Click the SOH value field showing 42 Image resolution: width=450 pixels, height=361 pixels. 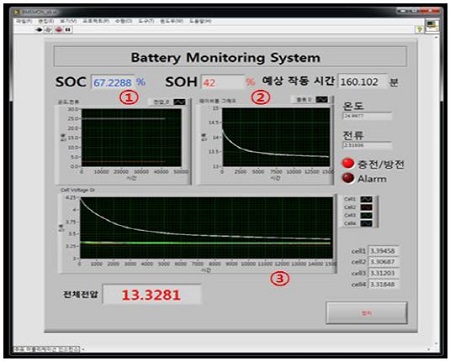222,82
